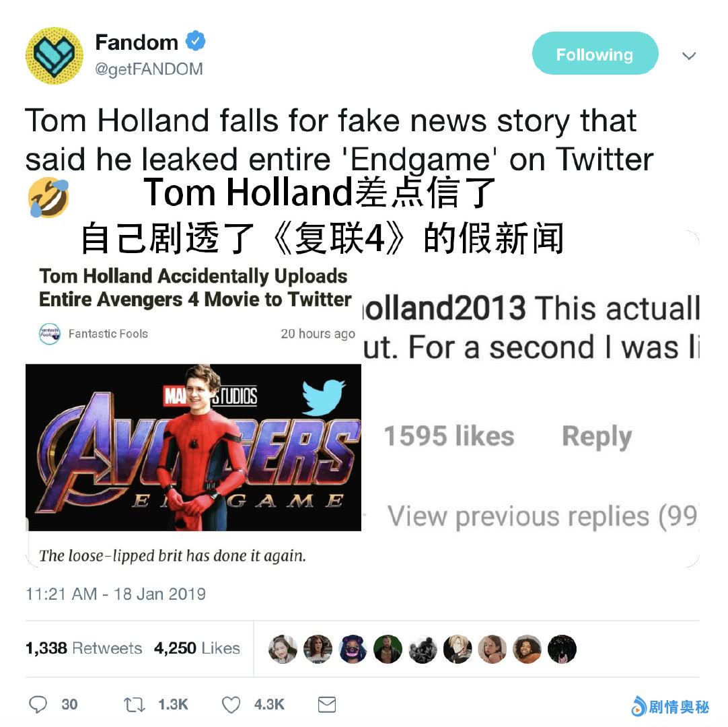This screenshot has height=727, width=728.
Task: Open the 1,338 Retweets list
Action: 83,648
